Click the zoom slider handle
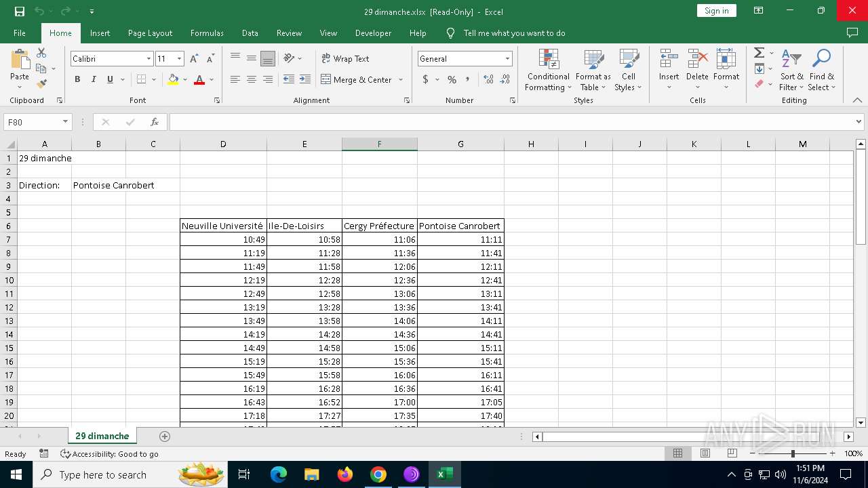Screen dimensions: 868x488 tap(793, 453)
